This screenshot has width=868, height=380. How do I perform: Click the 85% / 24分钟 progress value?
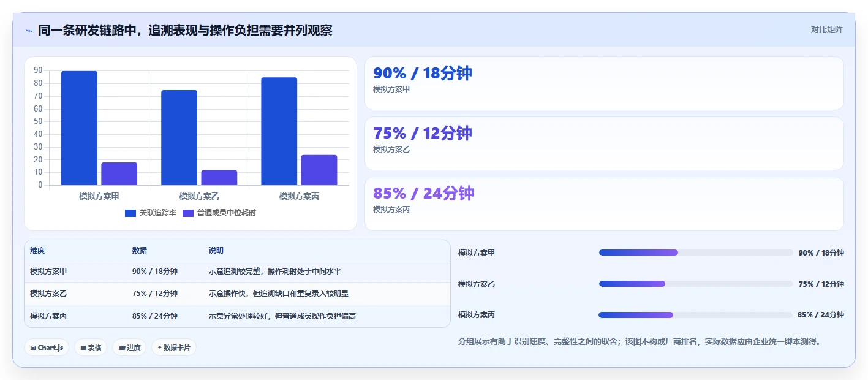[821, 315]
